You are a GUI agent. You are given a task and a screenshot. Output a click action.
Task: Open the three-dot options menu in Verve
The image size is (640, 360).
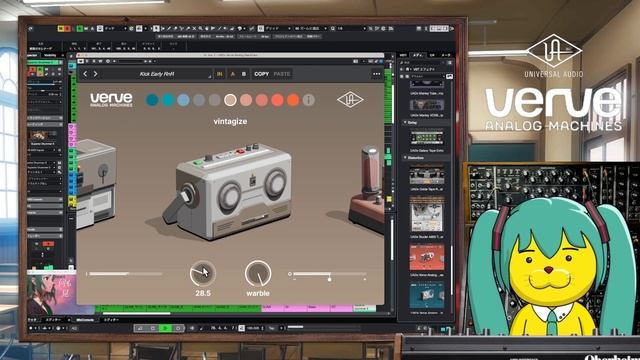coord(376,74)
